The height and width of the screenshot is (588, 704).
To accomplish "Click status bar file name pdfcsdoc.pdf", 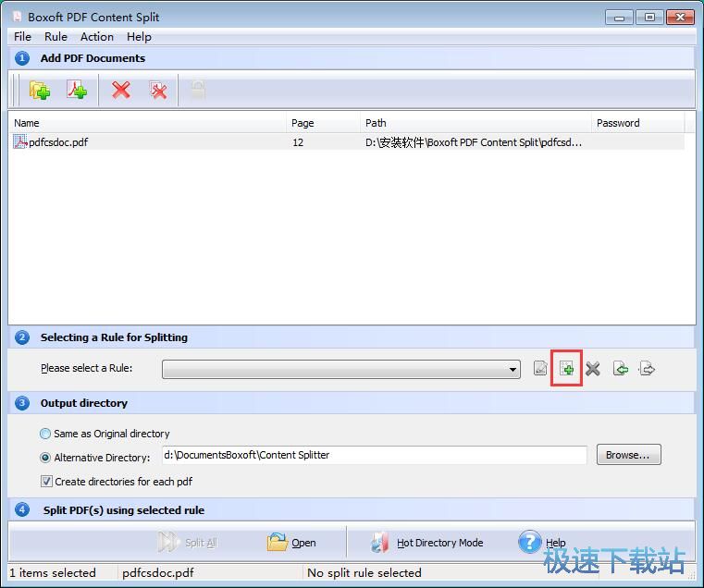I will point(158,572).
